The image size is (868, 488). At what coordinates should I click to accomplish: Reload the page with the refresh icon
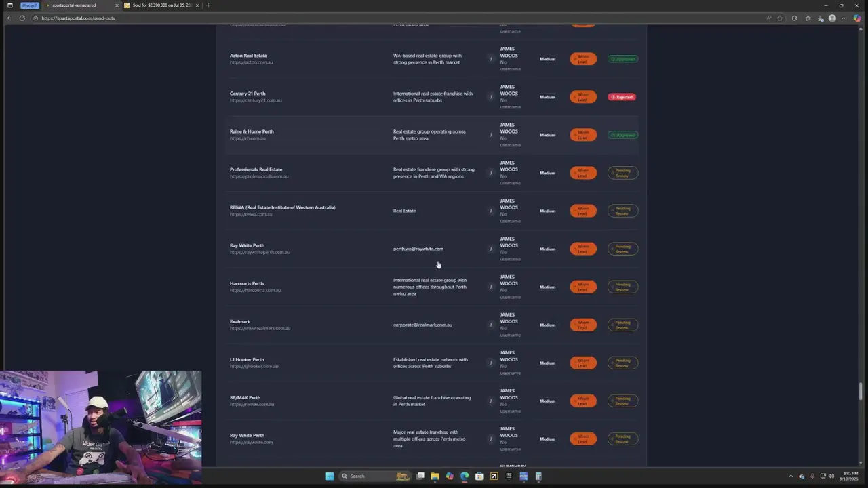point(22,18)
